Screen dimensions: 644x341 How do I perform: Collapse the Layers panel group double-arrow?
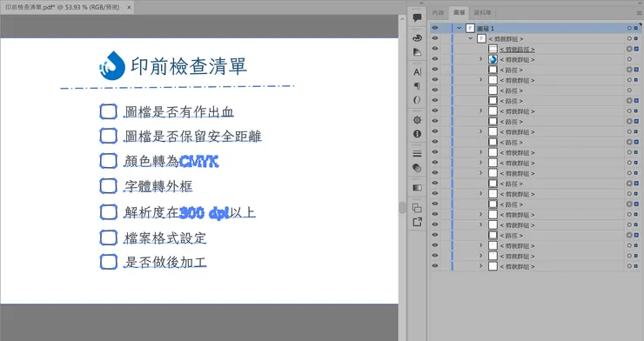pyautogui.click(x=640, y=3)
